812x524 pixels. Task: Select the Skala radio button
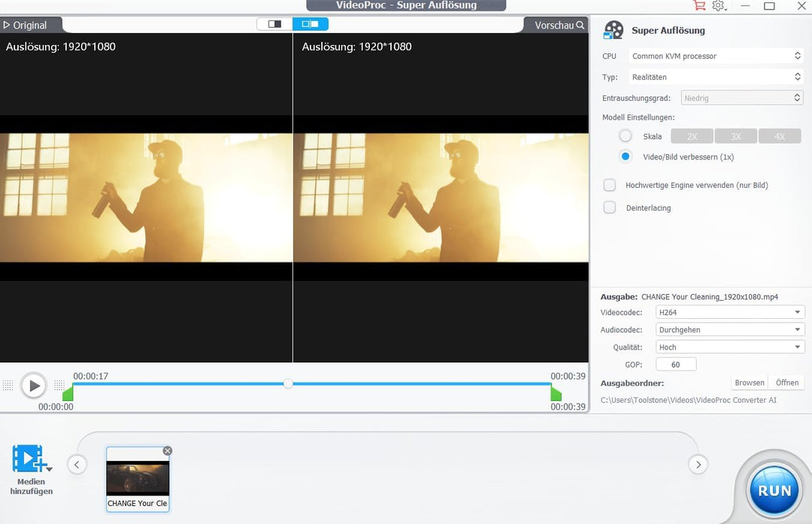pos(626,136)
